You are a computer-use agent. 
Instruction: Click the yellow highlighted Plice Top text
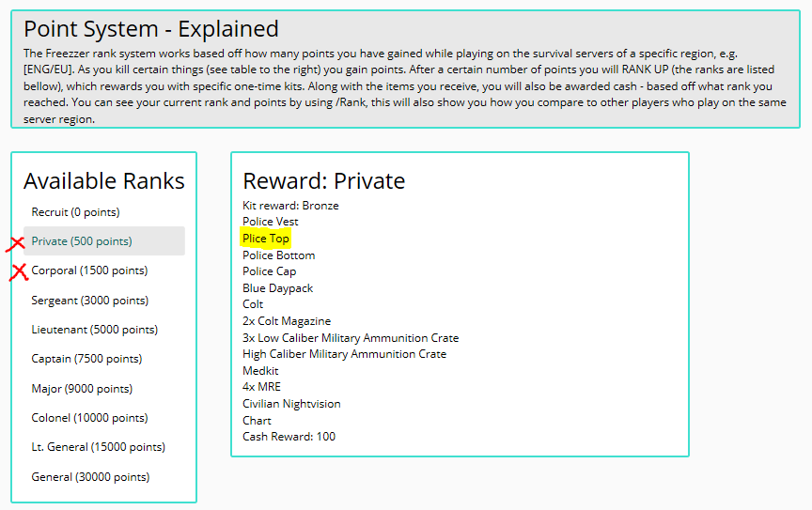[266, 239]
